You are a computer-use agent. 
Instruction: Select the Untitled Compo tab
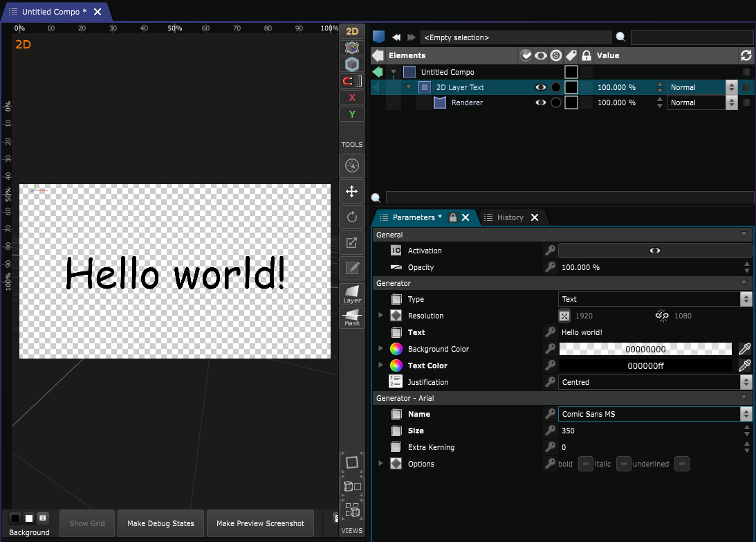53,12
